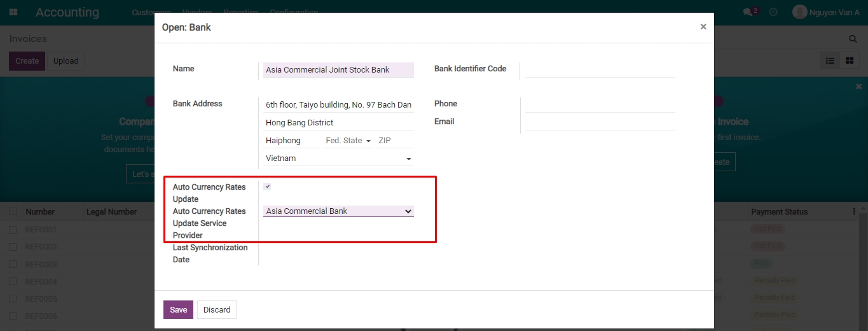
Task: Tick the select-all checkbox beside Number header
Action: pyautogui.click(x=13, y=211)
